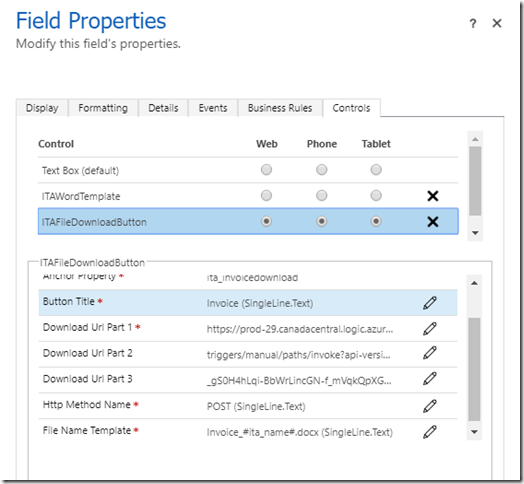524x484 pixels.
Task: Select Web for Text Box (default)
Action: coord(266,170)
